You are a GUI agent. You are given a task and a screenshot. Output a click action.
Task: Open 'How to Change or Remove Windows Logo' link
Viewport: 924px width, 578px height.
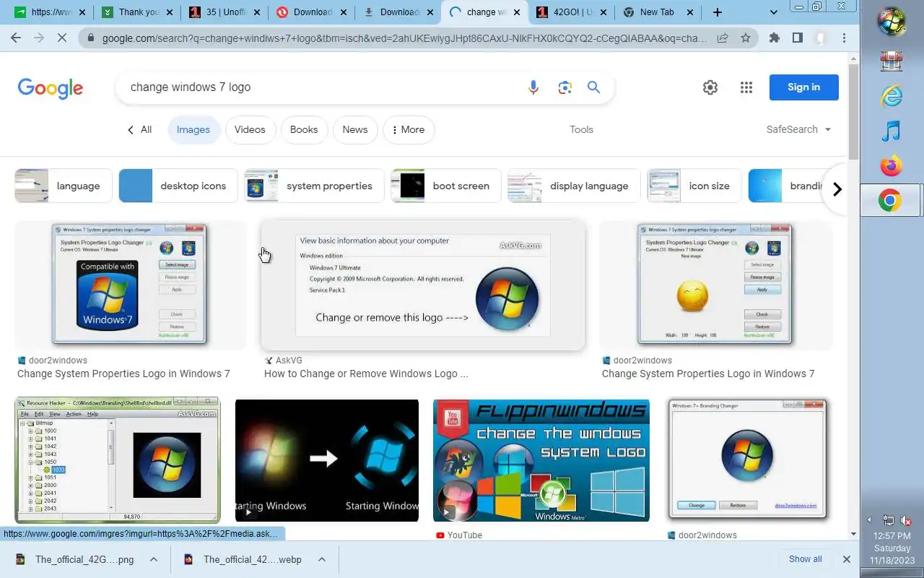tap(366, 374)
